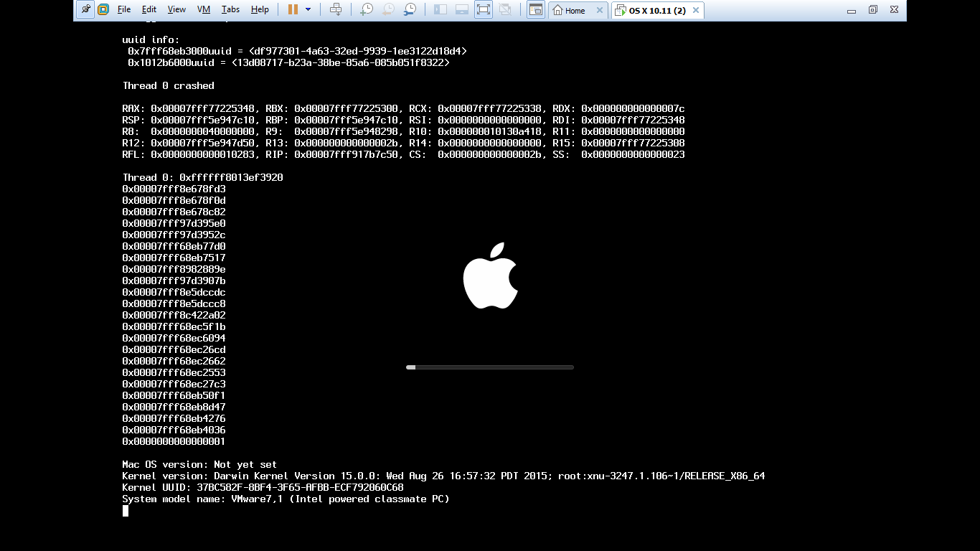
Task: Close the Home tab
Action: pos(600,10)
